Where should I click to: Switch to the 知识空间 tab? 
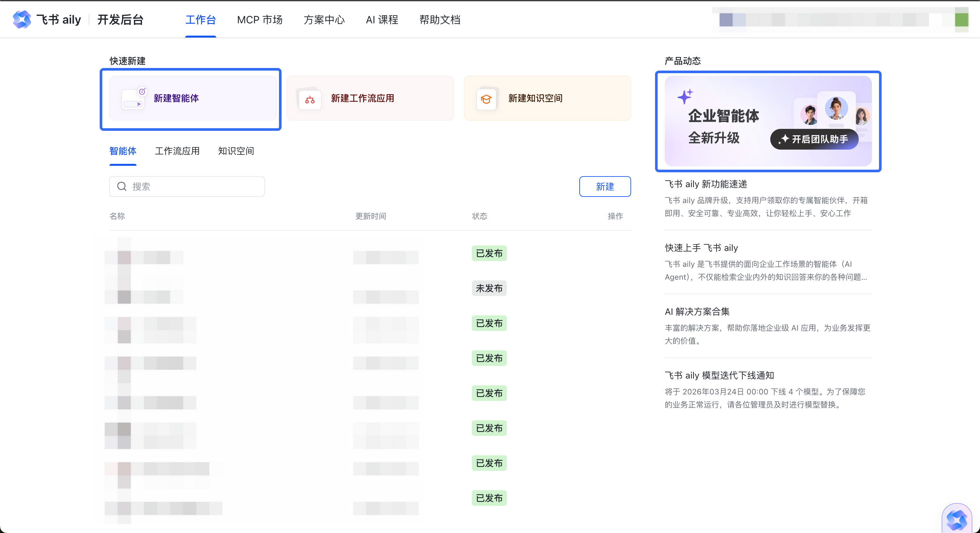point(236,151)
